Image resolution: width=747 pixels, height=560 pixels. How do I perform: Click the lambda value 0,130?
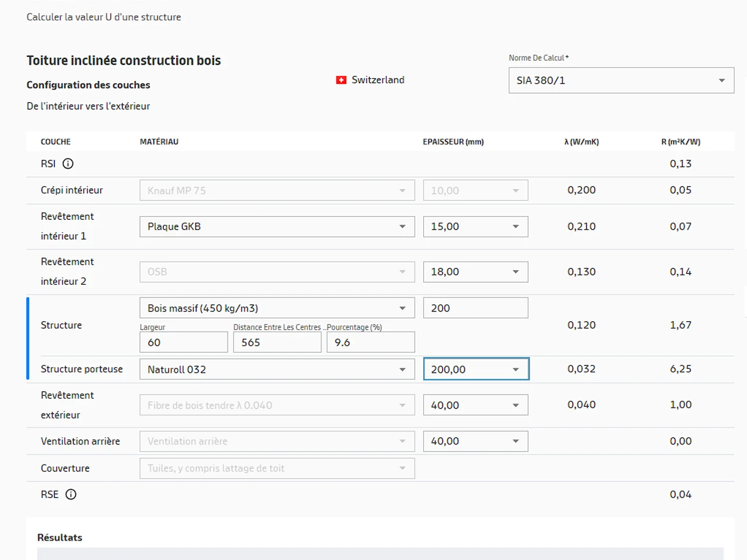click(x=581, y=272)
